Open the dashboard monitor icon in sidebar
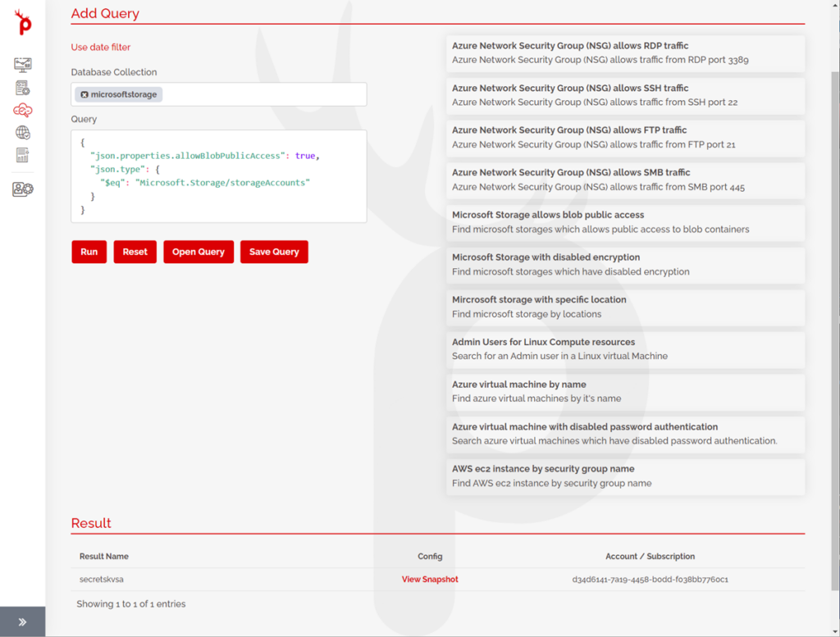The height and width of the screenshot is (637, 840). (x=23, y=65)
